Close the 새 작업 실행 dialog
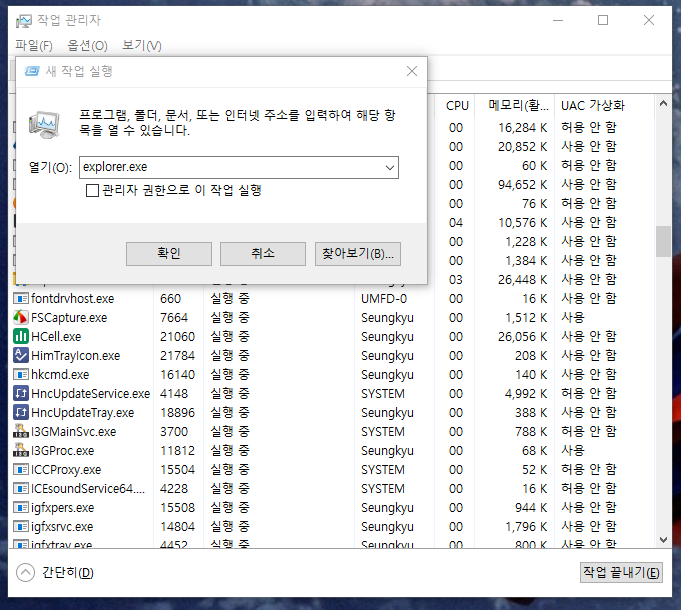Screen dimensions: 681x610 point(412,71)
